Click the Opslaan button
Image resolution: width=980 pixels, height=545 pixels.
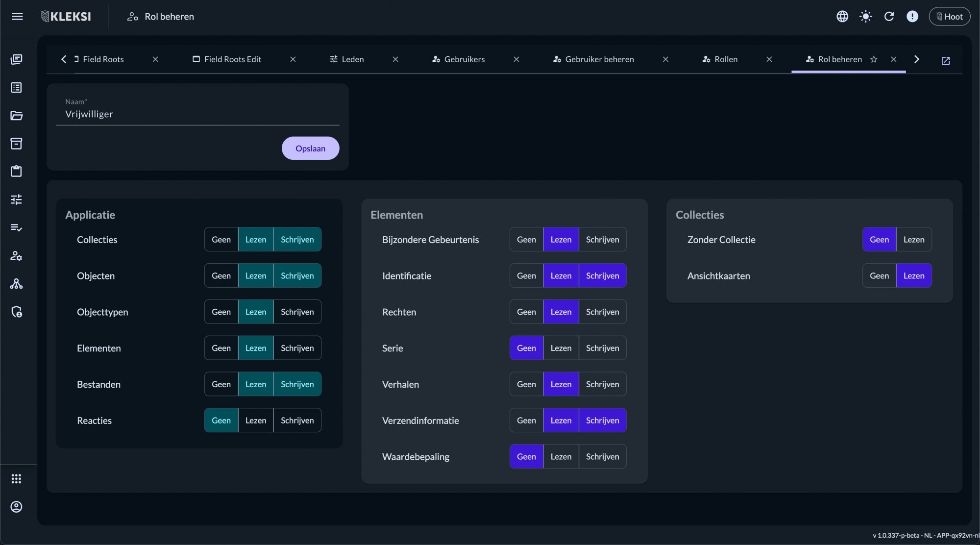[x=310, y=149]
